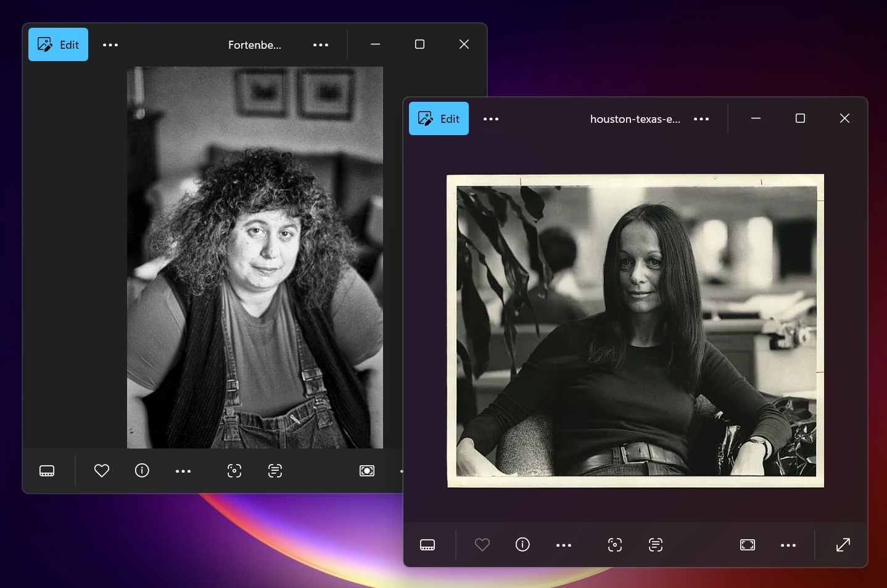Click the zoom-to-fit icon in houston-texas window
The height and width of the screenshot is (588, 887).
[x=748, y=545]
